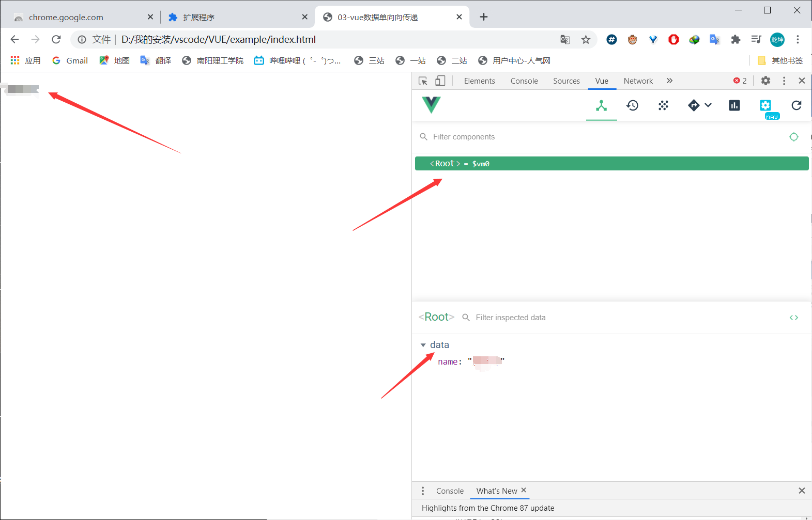The width and height of the screenshot is (812, 520).
Task: Open Chrome three-dot menu
Action: [x=798, y=40]
